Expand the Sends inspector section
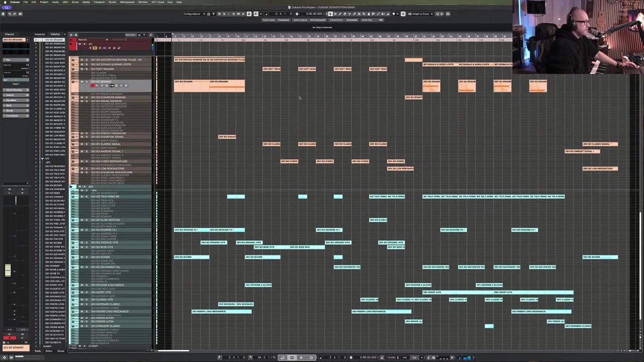 (16, 111)
